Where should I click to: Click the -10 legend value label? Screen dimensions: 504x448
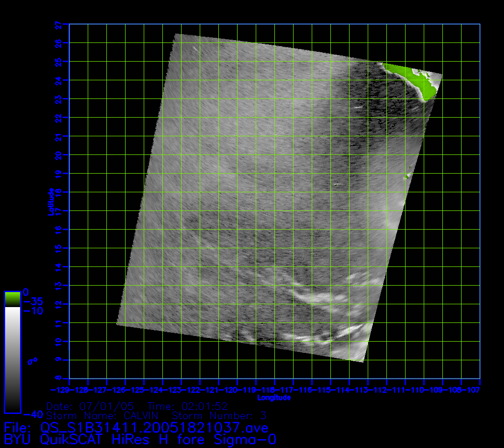tap(33, 311)
